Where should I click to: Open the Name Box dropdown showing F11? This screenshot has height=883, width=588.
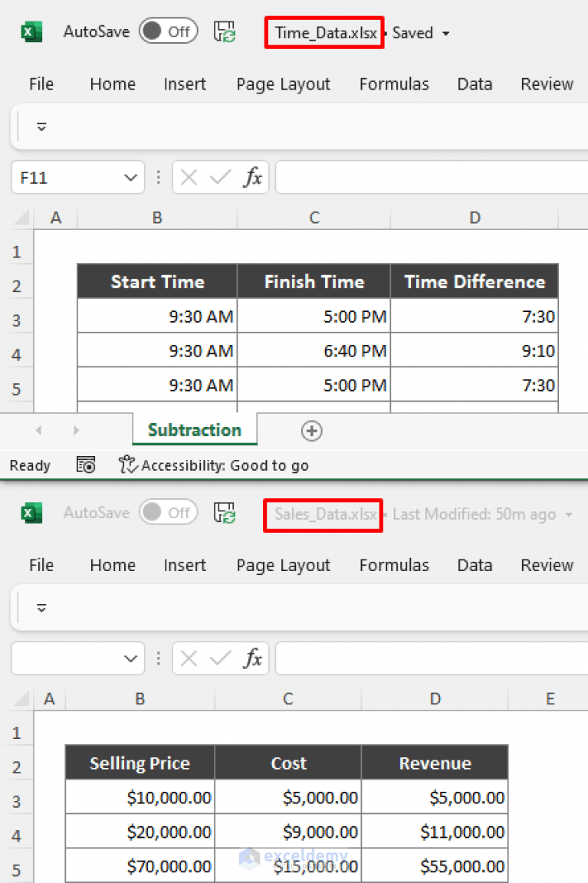(130, 177)
